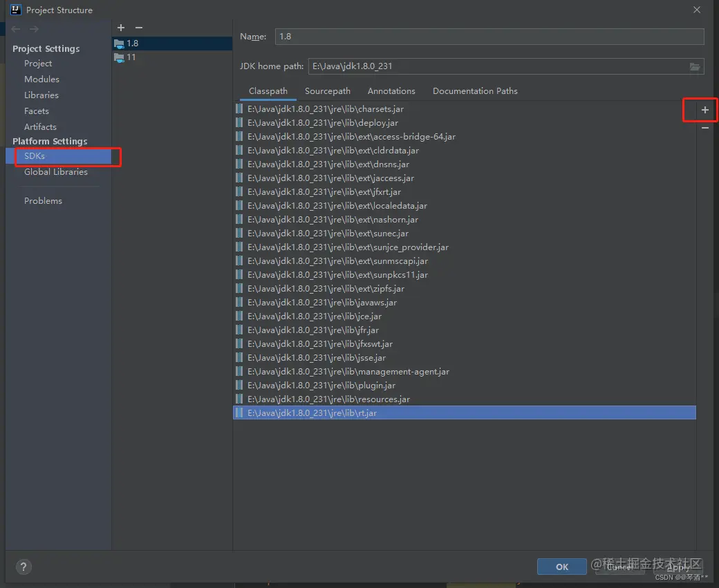Select the jsse.jar entry

[x=465, y=357]
